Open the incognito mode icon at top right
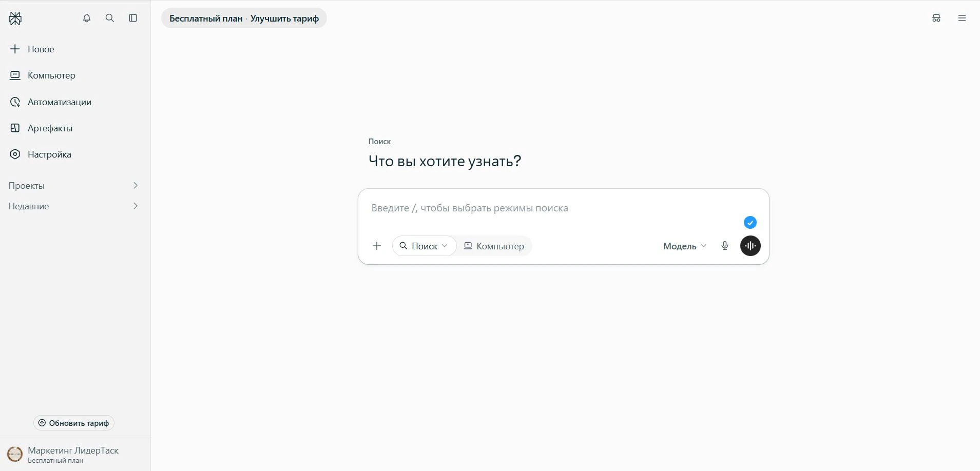 coord(936,18)
